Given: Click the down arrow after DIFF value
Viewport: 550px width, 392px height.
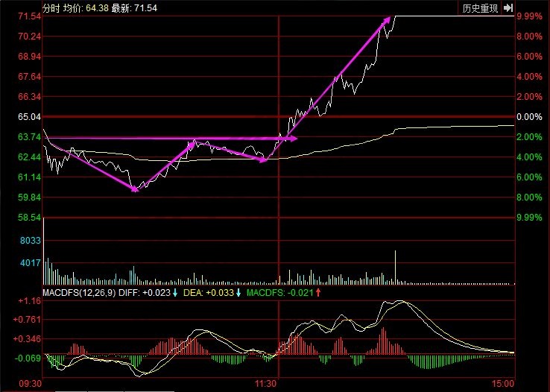Looking at the screenshot, I should [x=174, y=291].
